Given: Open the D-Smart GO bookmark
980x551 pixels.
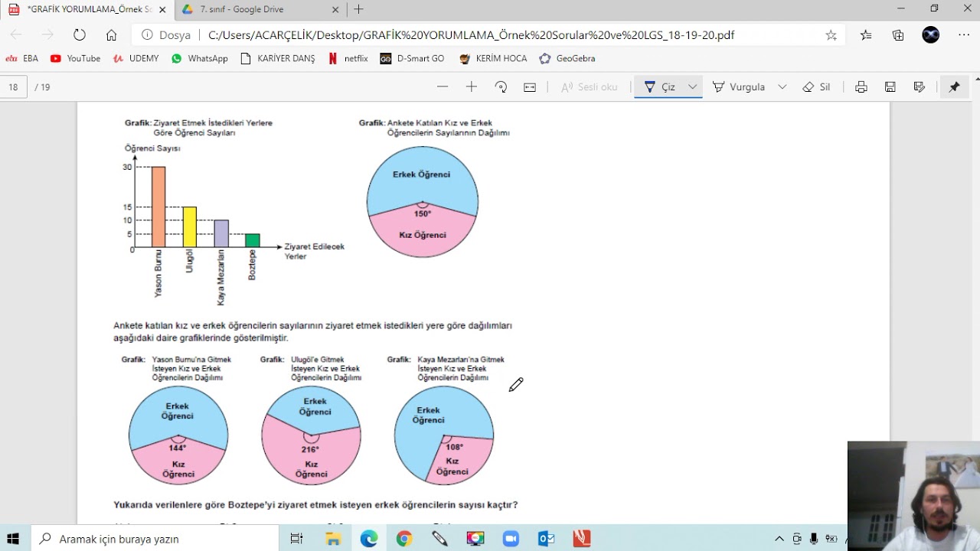Looking at the screenshot, I should (412, 58).
